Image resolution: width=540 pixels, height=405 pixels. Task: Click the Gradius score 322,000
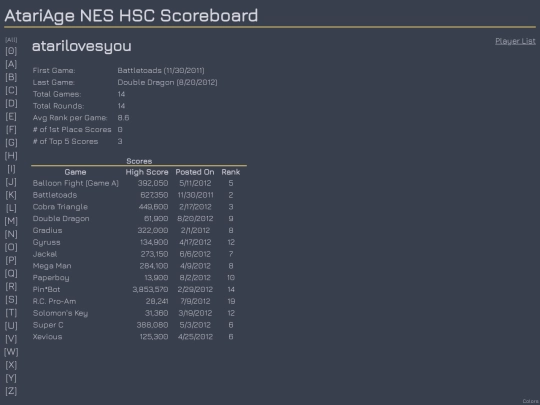(153, 230)
